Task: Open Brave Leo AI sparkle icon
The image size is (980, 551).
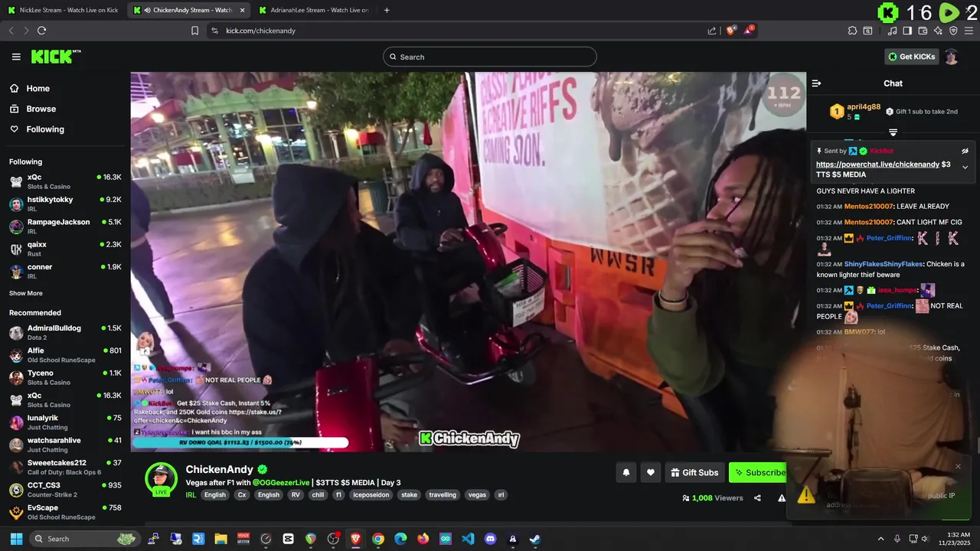Action: (938, 31)
